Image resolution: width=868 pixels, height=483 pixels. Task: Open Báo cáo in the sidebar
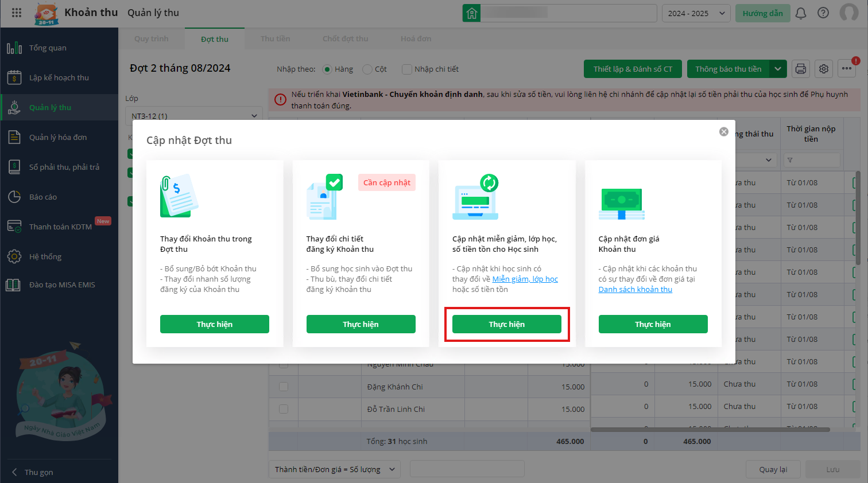click(x=43, y=197)
